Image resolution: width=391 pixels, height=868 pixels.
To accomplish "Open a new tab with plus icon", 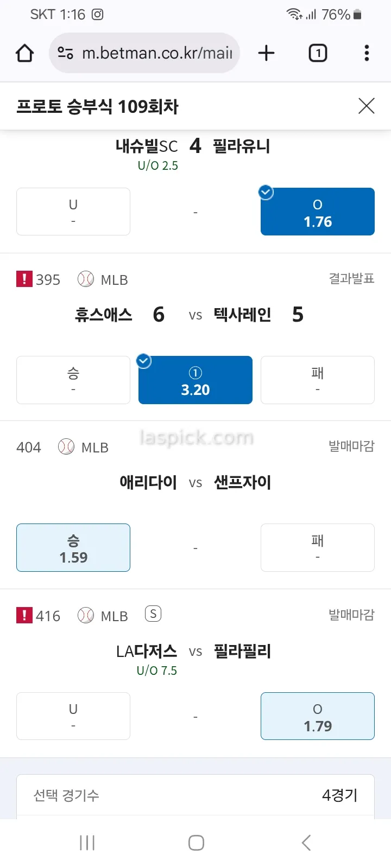I will [x=266, y=53].
